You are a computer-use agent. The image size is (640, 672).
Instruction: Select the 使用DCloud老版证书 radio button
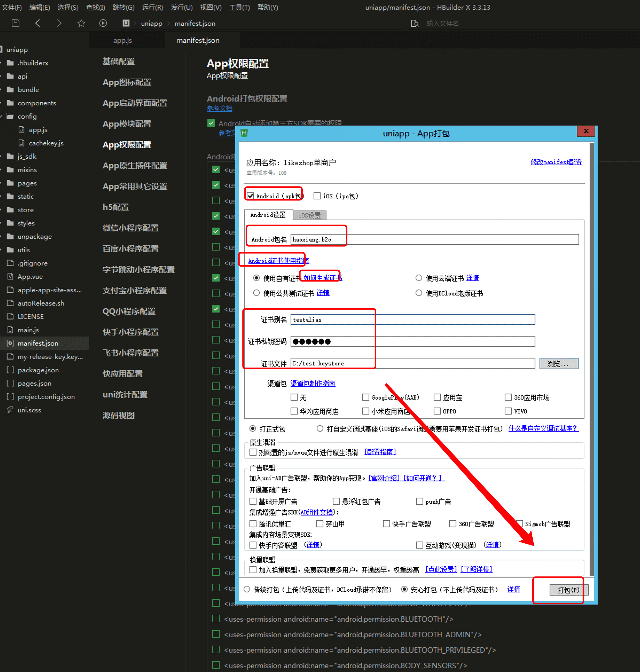pyautogui.click(x=419, y=293)
